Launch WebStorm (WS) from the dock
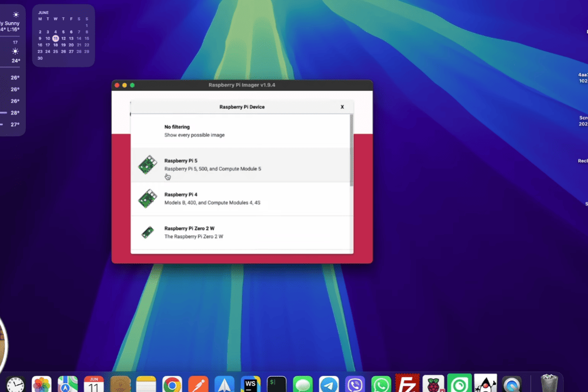 tap(251, 384)
